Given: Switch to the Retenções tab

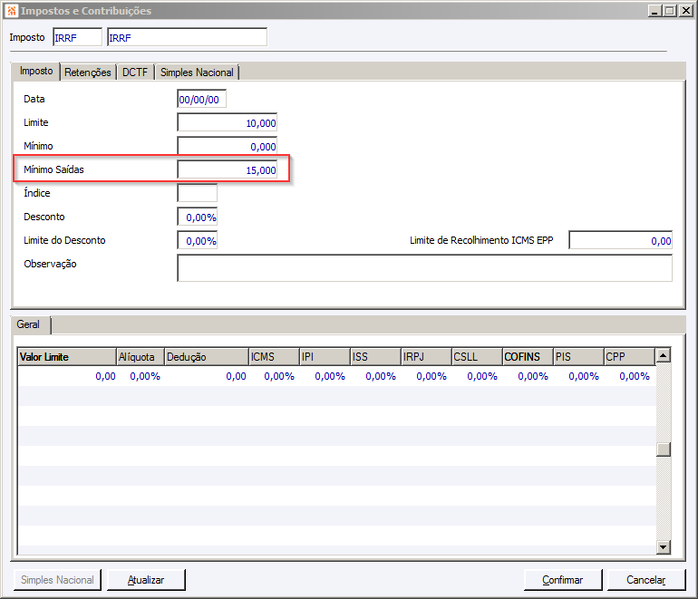Looking at the screenshot, I should 88,72.
